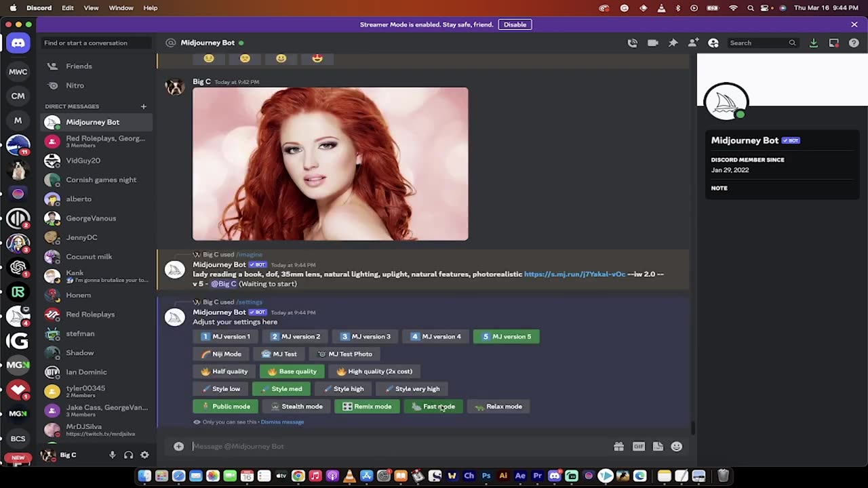Set Style very high

[x=412, y=389]
